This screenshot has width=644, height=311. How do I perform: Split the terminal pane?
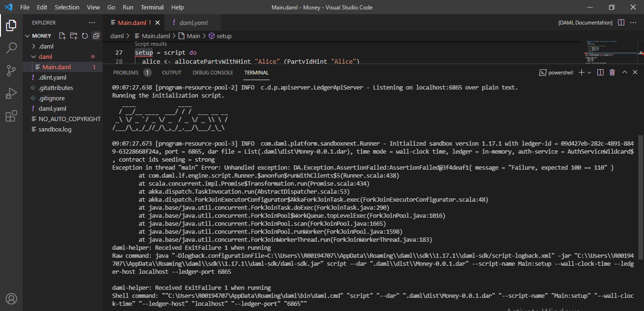pyautogui.click(x=600, y=73)
